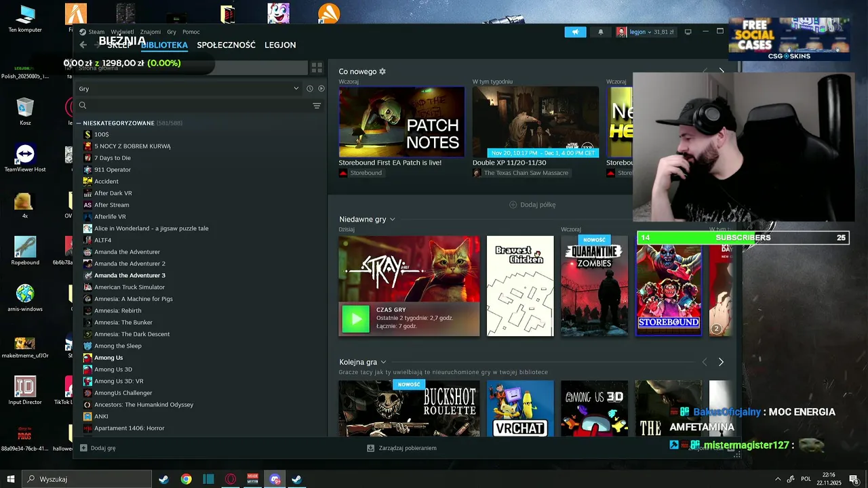Toggle the library grid view icon
The height and width of the screenshot is (488, 868).
pyautogui.click(x=317, y=68)
